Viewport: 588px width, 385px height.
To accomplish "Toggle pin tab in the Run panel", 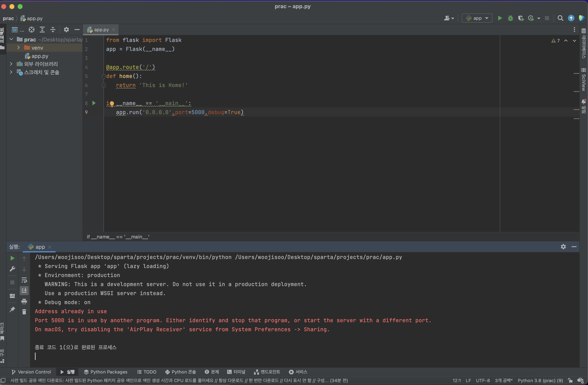I will coord(12,309).
